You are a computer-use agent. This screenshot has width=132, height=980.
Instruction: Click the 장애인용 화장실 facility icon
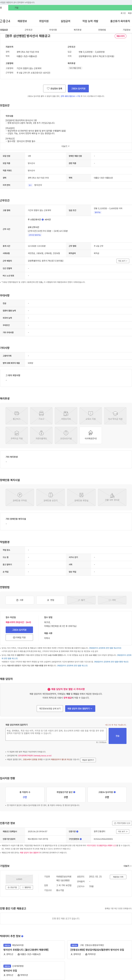[x=81, y=497]
